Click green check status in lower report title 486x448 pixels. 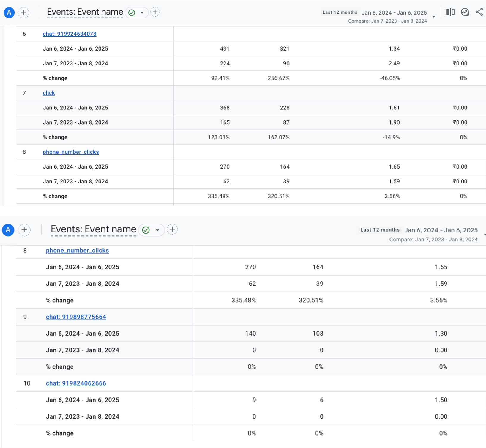(x=146, y=230)
